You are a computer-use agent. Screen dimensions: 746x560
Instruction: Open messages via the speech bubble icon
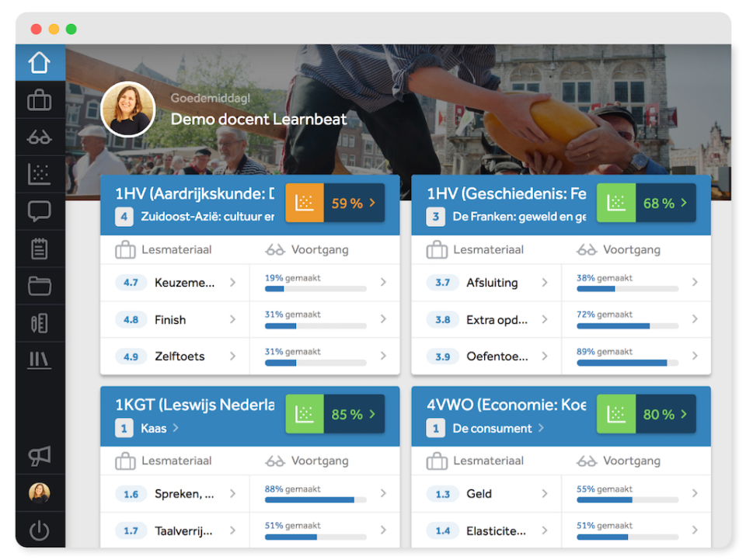click(x=40, y=211)
